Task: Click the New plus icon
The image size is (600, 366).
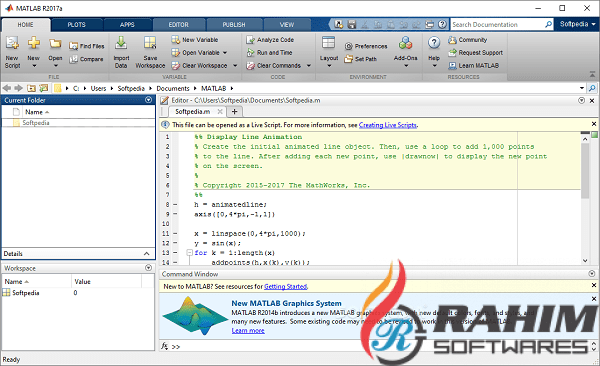Action: (34, 42)
